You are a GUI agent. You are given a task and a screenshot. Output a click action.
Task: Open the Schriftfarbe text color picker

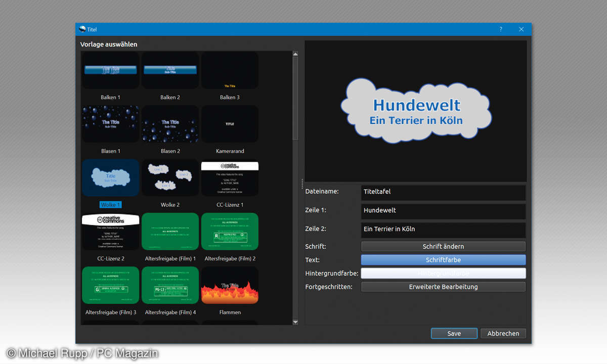coord(443,260)
